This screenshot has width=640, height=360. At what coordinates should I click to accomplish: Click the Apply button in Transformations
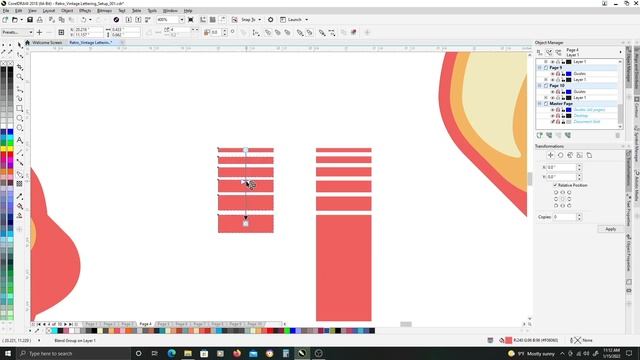tap(610, 229)
